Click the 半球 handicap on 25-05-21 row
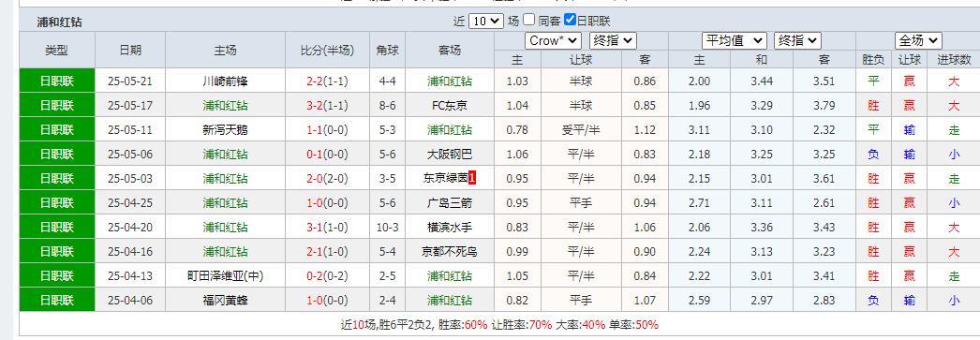 pos(581,81)
